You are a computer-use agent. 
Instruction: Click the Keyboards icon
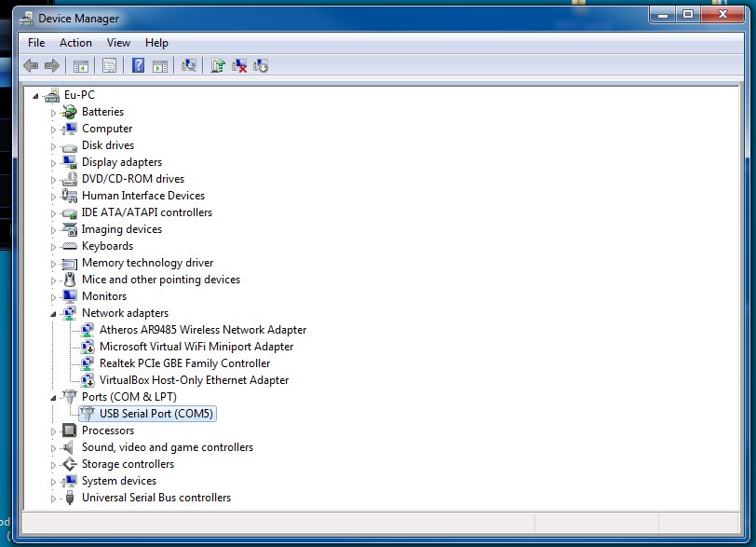[x=70, y=247]
